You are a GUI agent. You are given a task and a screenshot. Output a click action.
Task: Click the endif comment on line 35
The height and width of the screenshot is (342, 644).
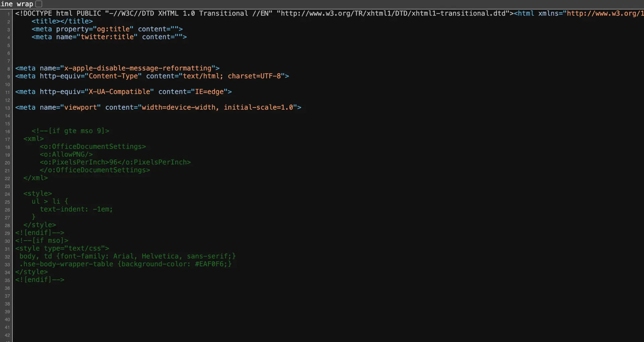tap(40, 280)
